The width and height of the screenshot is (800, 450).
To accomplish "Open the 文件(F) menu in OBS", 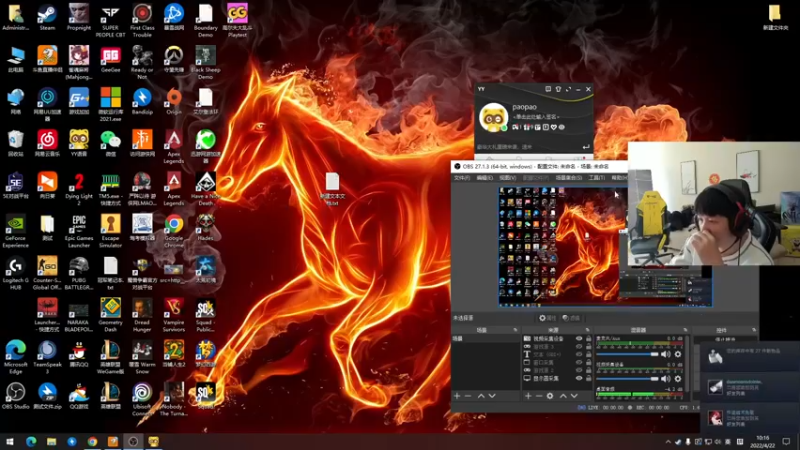I will (462, 178).
